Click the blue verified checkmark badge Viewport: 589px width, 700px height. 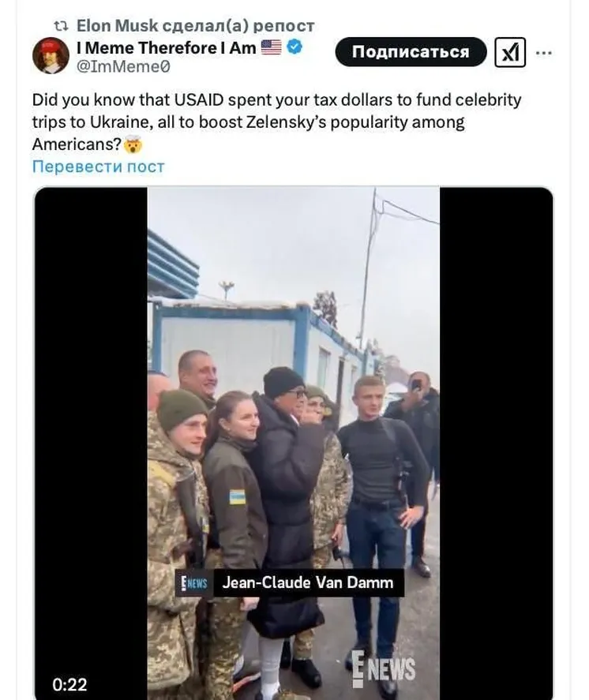[294, 47]
